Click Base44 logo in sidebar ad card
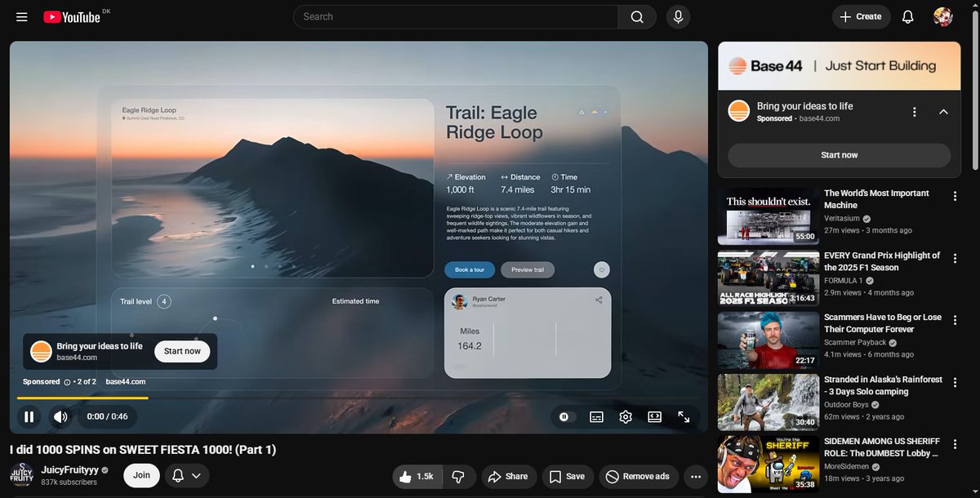Screen dimensions: 980x498 tap(739, 111)
